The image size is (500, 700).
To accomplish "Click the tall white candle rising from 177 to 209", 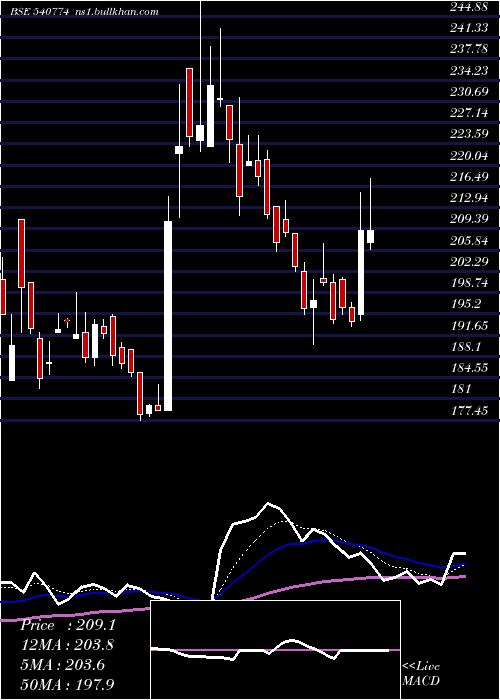I will point(168,316).
